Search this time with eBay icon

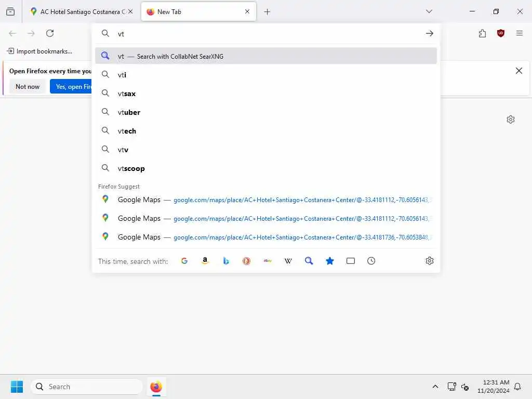click(x=268, y=261)
